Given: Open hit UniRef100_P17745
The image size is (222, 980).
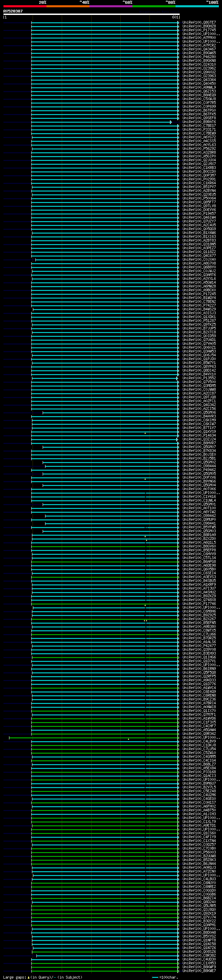Looking at the screenshot, I should 199,30.
